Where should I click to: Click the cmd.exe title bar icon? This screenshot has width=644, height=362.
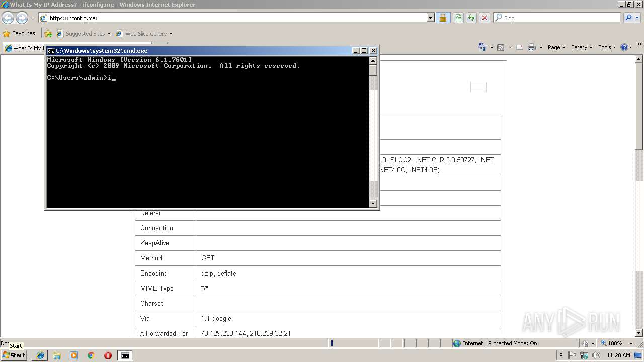[51, 51]
